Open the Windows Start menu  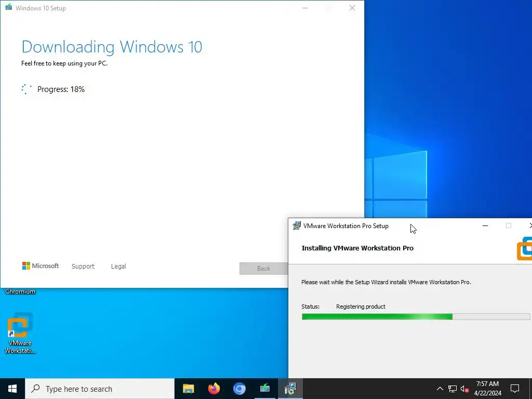tap(12, 389)
